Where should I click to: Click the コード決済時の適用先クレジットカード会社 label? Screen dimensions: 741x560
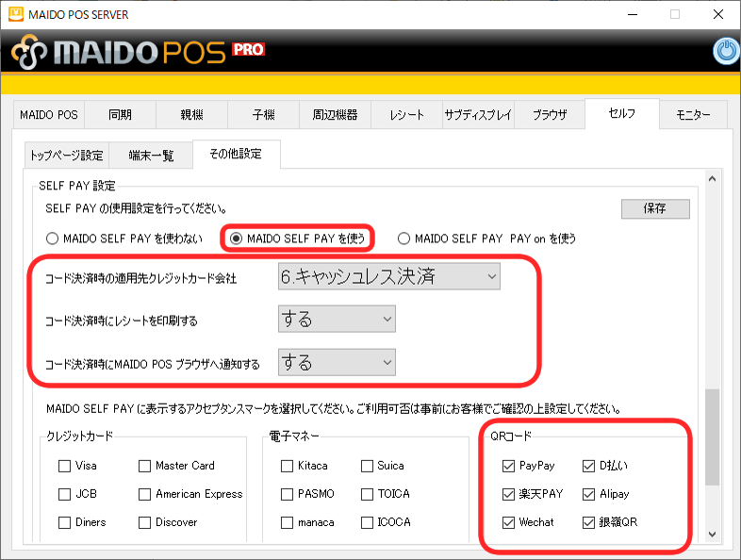(140, 278)
